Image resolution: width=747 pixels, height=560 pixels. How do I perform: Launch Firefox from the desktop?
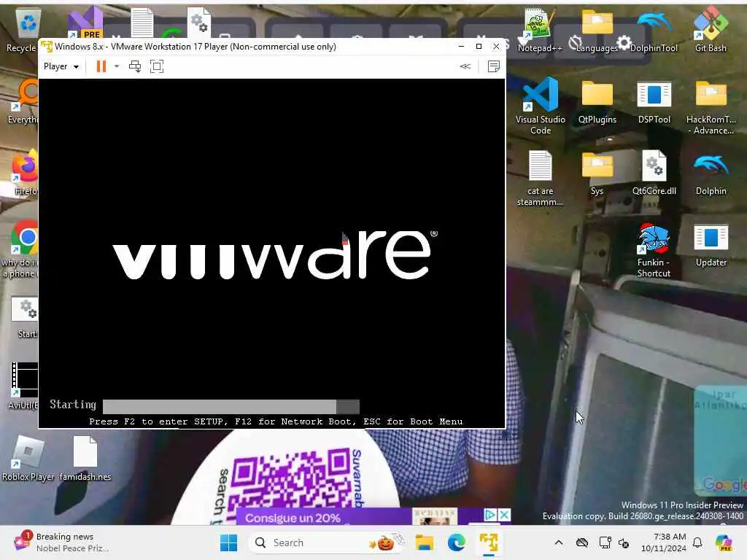(25, 172)
